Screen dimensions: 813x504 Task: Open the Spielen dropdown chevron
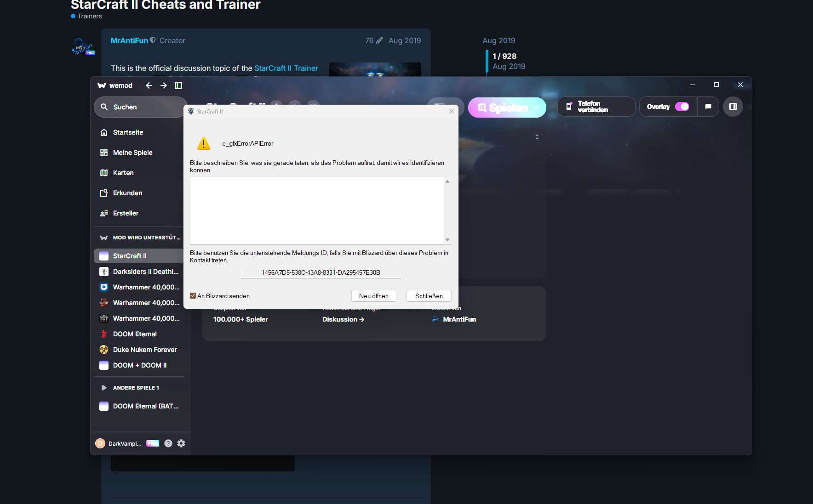[x=536, y=108]
